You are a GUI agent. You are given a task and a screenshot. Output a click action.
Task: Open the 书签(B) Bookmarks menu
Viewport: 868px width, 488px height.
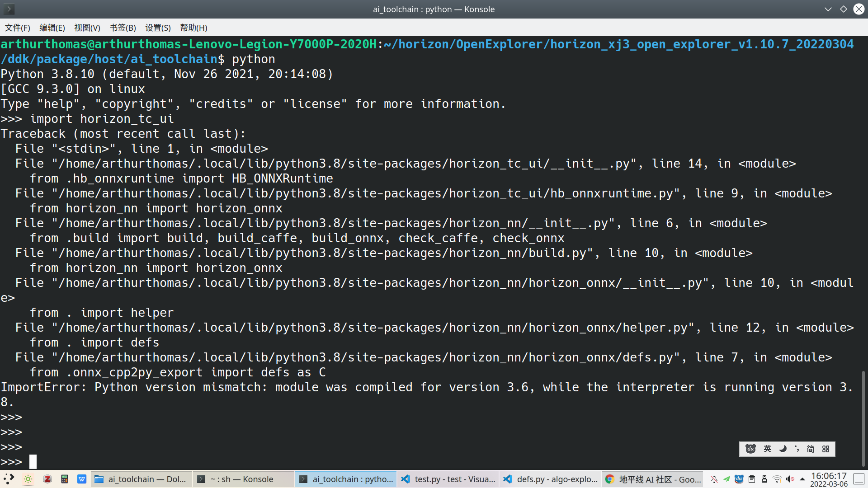click(x=123, y=28)
